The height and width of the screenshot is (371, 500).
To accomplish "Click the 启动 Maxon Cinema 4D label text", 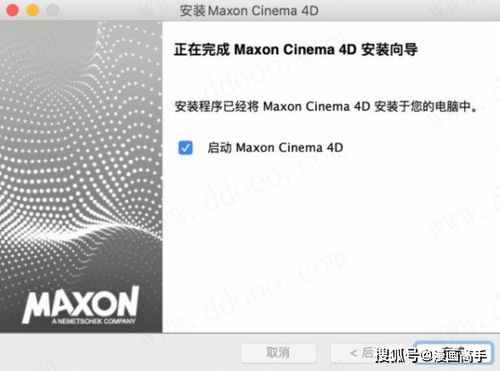I will (x=275, y=148).
